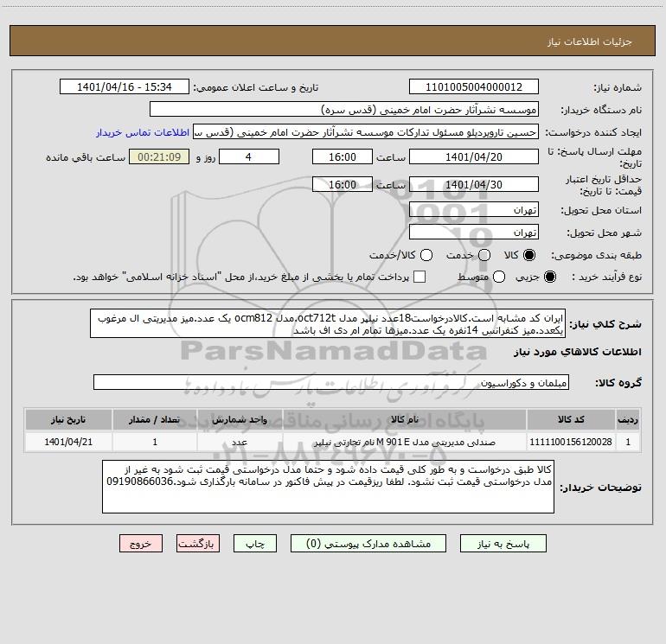Click the تعداد / مقدار column header

click(155, 419)
